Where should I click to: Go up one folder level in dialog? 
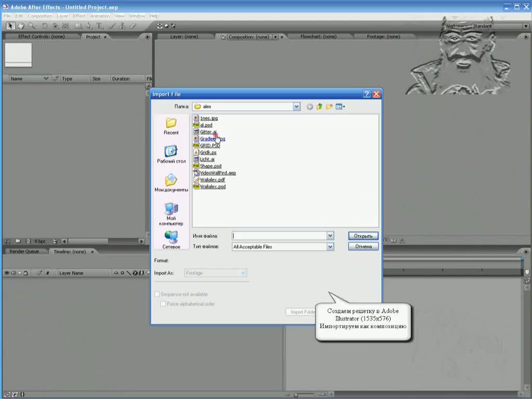[320, 107]
